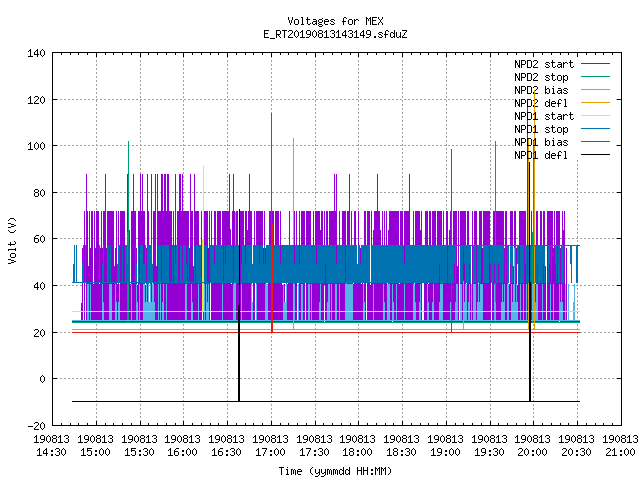Click the dark blue NPD1 stop legend line
This screenshot has height=480, width=640.
point(595,129)
